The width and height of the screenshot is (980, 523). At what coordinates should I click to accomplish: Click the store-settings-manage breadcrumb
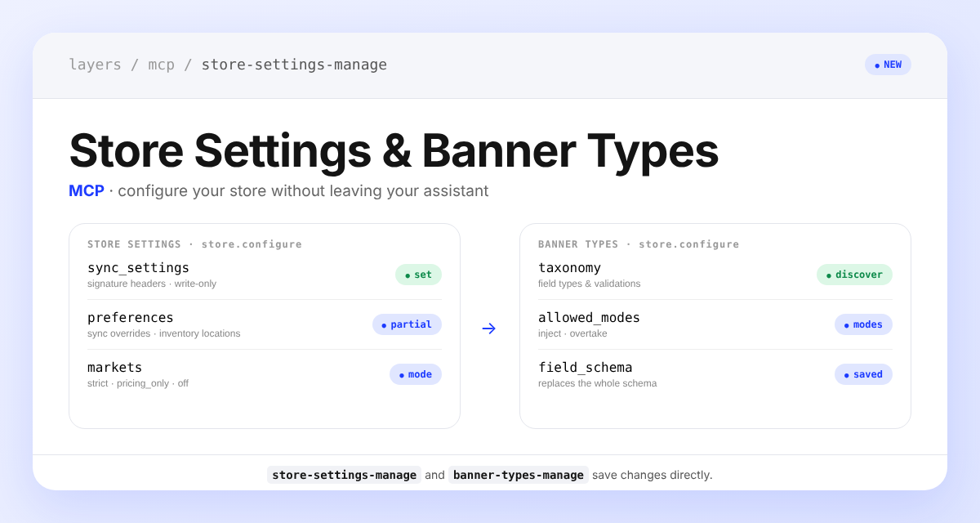[294, 65]
